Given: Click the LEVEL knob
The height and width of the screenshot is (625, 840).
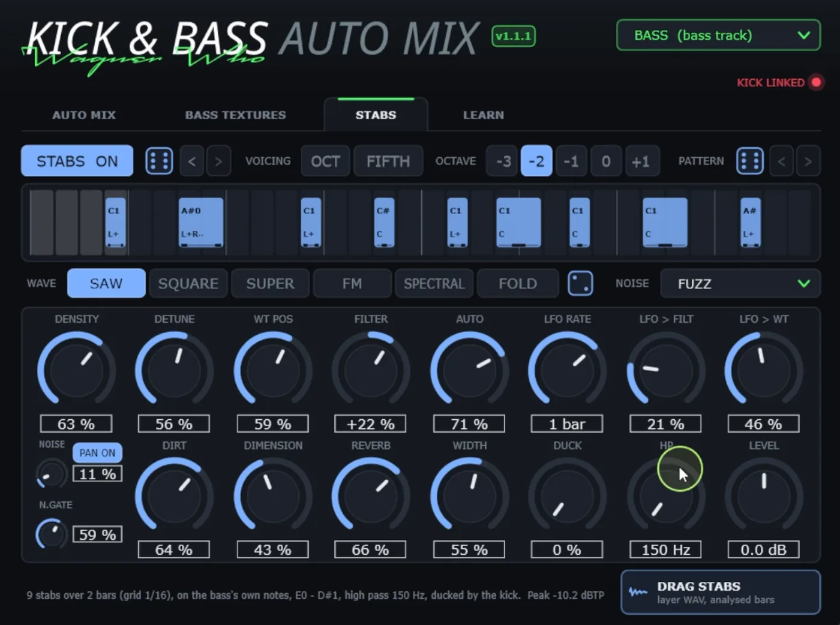Looking at the screenshot, I should (764, 497).
